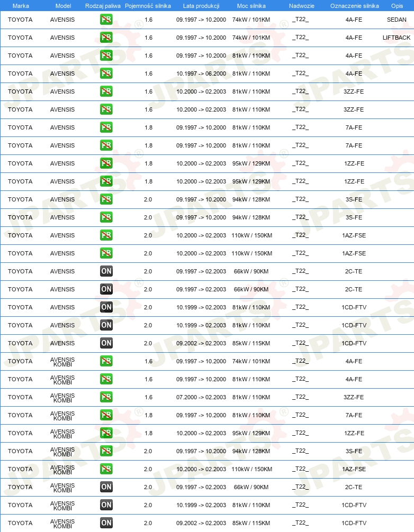Click 2.0 capacity in Kombi 3S-FE row

(148, 451)
